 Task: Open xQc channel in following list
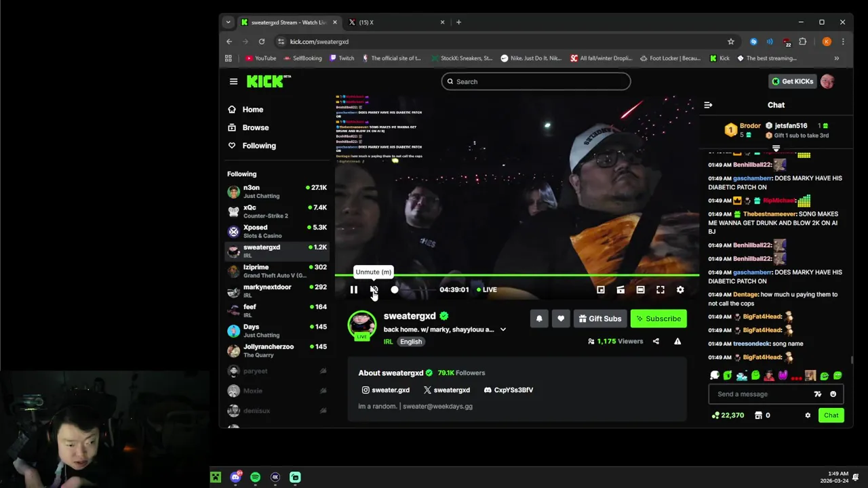click(277, 211)
